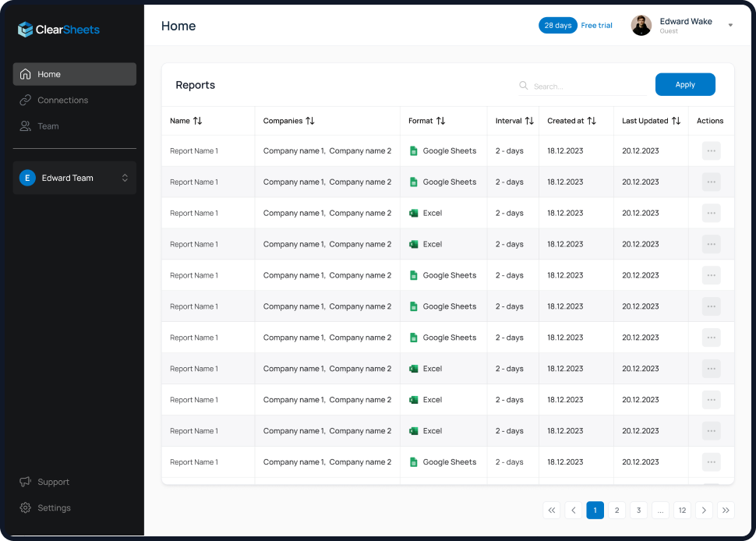This screenshot has width=756, height=541.
Task: Open actions menu for third report row
Action: [711, 213]
